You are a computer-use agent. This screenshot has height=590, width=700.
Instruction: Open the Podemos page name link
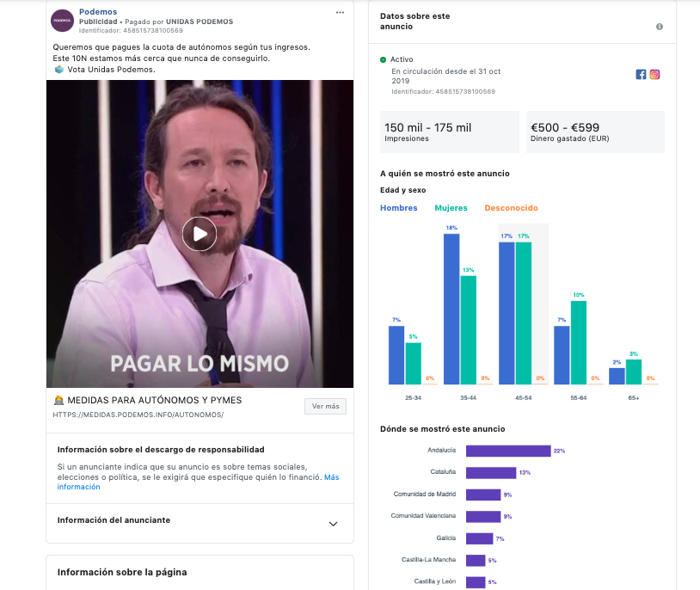pyautogui.click(x=98, y=12)
